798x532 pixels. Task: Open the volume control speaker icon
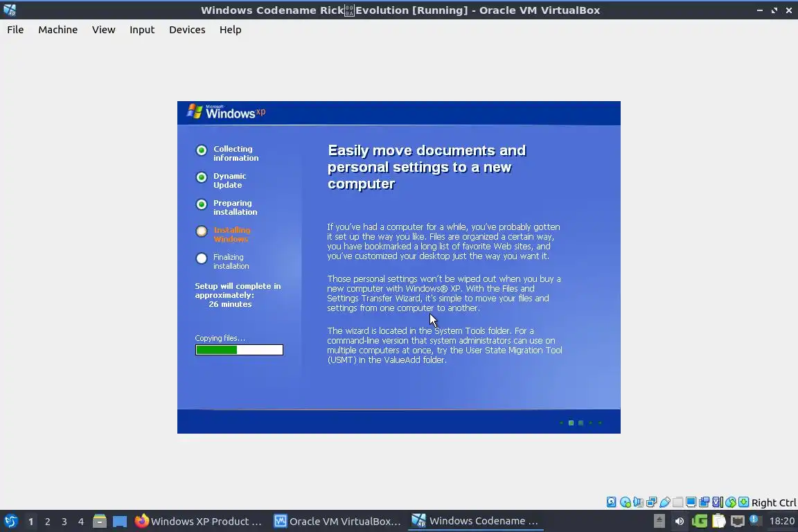(680, 521)
